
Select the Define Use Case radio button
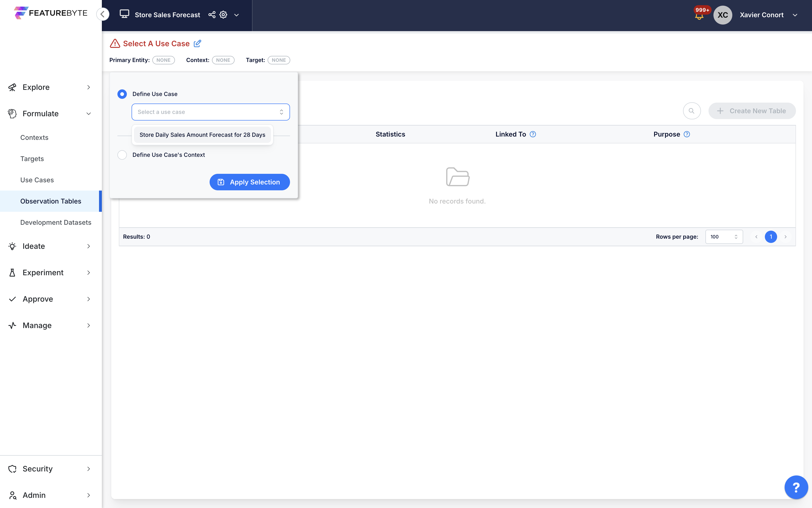(x=122, y=94)
